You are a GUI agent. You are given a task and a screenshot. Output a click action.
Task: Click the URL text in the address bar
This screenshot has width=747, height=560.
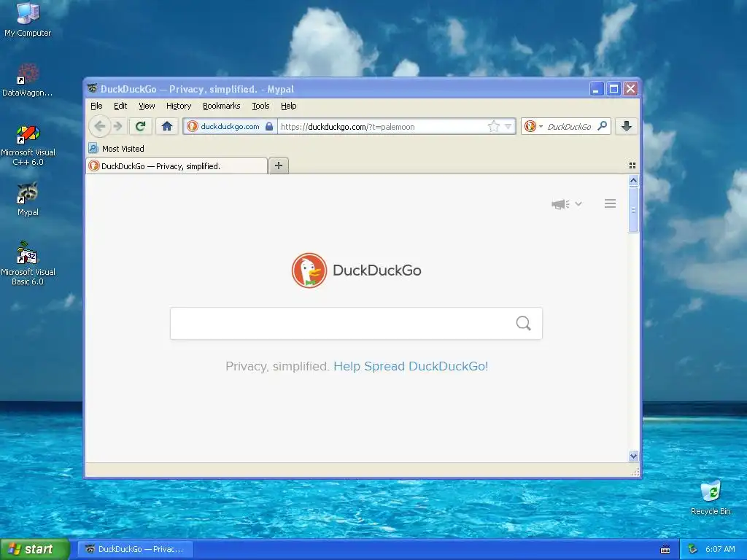pyautogui.click(x=348, y=127)
